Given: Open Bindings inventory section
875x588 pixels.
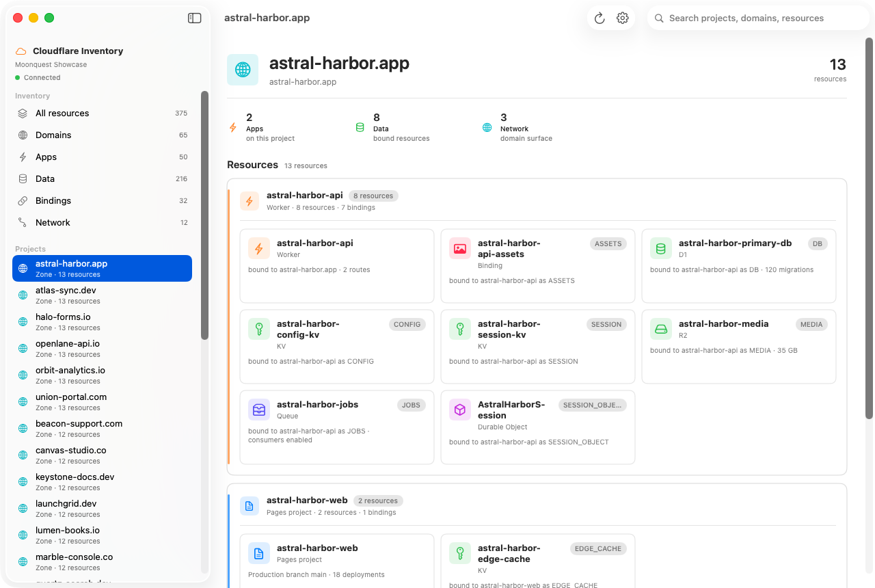Looking at the screenshot, I should [x=103, y=201].
